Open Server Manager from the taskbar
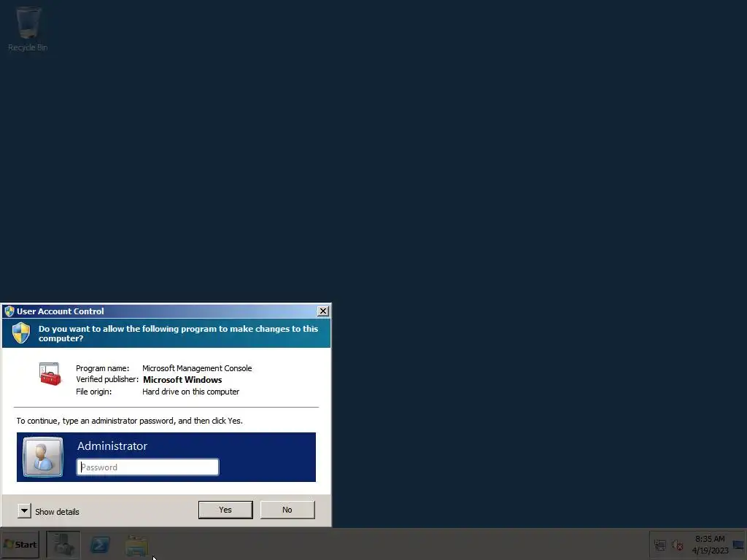 (63, 544)
